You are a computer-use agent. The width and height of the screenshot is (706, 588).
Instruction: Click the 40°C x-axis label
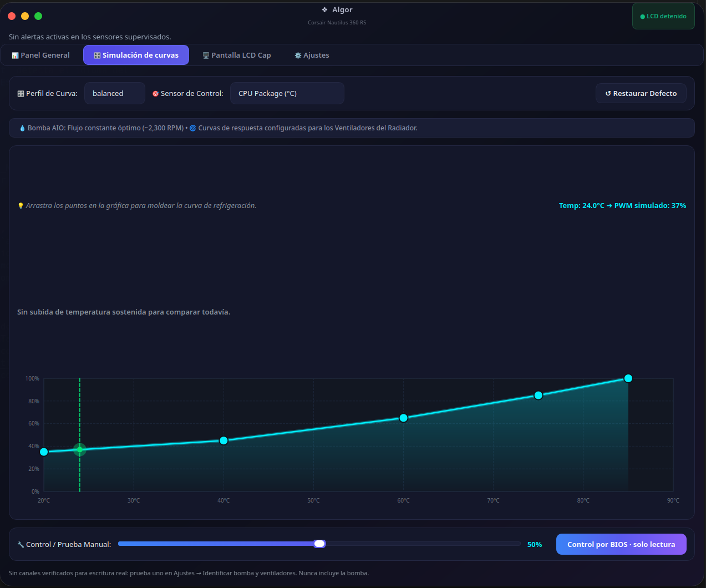pyautogui.click(x=224, y=500)
